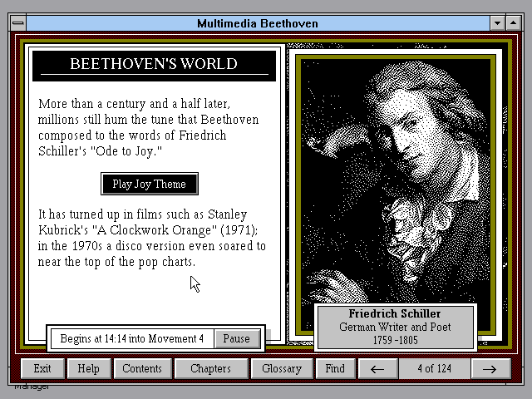Open the Help button
532x399 pixels.
[x=89, y=368]
